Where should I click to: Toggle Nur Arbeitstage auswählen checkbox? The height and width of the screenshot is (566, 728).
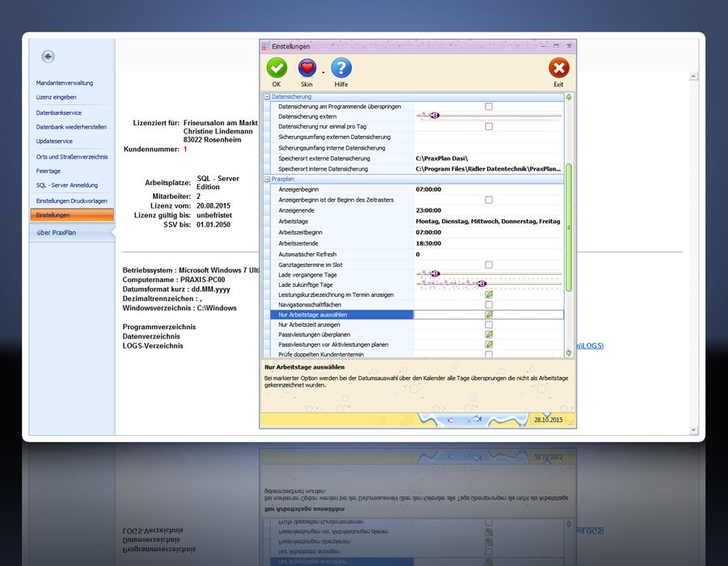(x=489, y=315)
